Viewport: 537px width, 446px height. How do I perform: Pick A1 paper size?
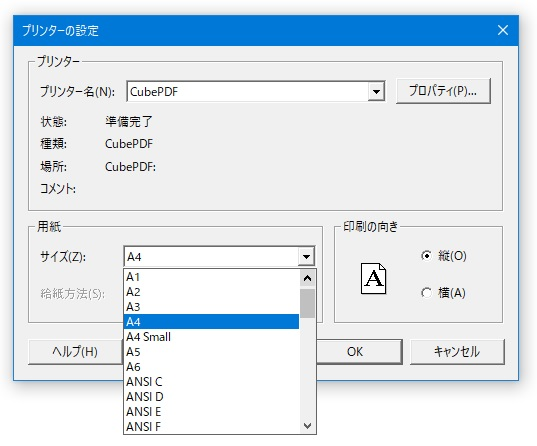click(x=211, y=277)
